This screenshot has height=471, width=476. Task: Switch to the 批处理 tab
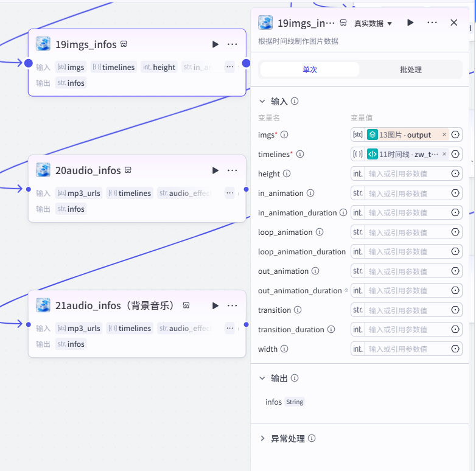click(410, 70)
